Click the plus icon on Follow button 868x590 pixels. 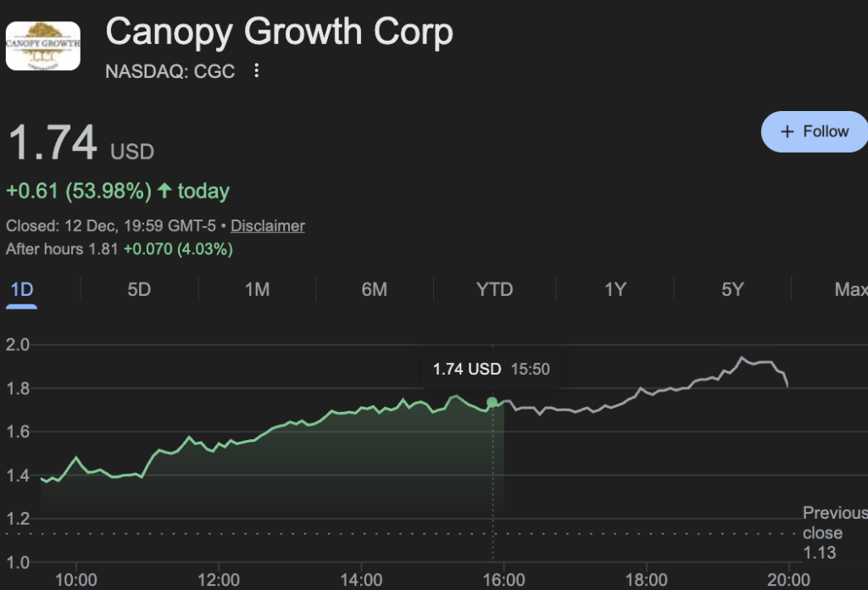[787, 131]
